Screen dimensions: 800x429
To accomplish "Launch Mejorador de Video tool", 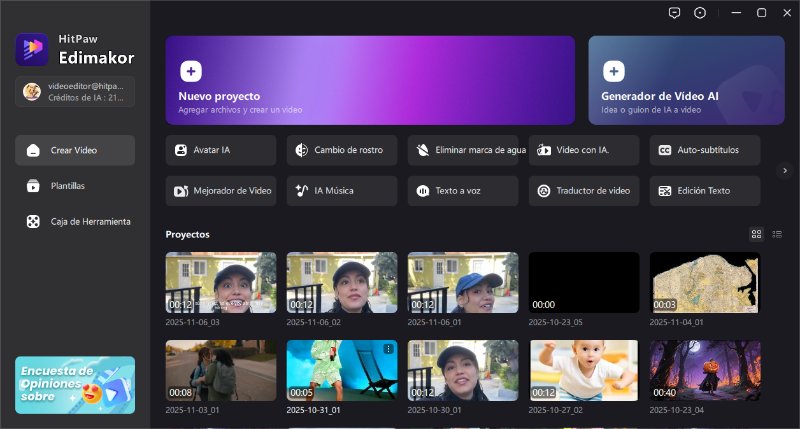I will click(x=221, y=191).
